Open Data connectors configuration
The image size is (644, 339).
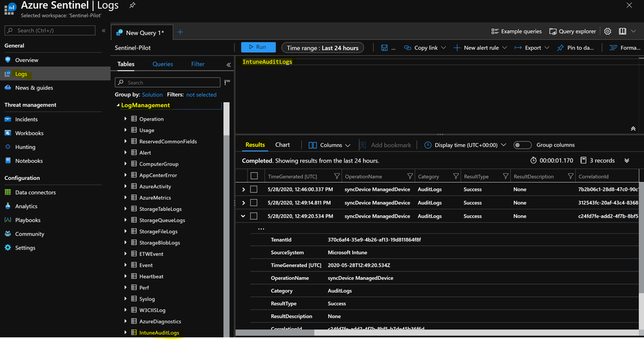(x=35, y=193)
